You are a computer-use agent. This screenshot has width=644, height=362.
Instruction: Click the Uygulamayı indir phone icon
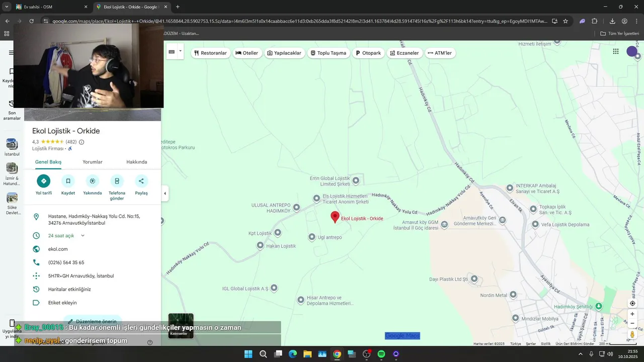pos(12,323)
